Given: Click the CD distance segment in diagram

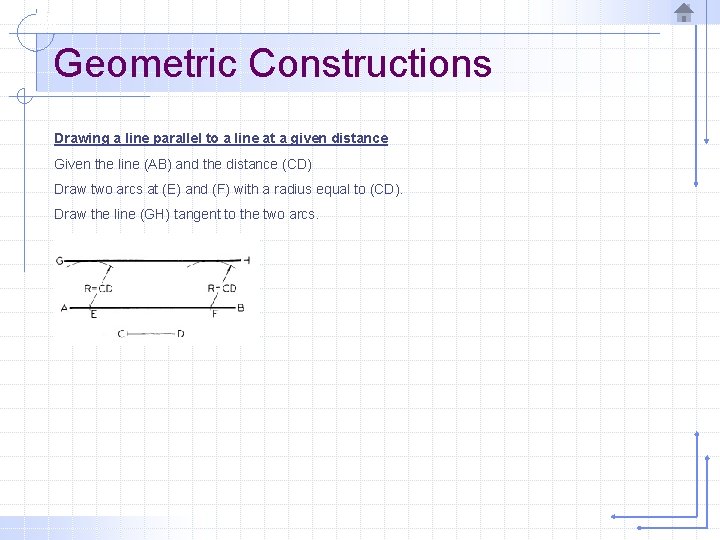Looking at the screenshot, I should pos(151,333).
